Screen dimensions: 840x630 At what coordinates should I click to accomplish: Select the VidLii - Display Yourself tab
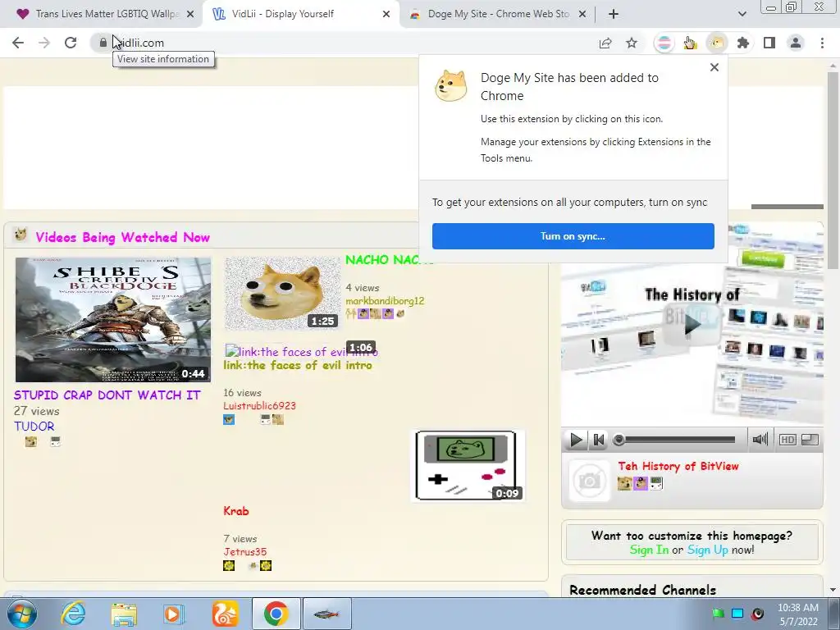[300, 14]
